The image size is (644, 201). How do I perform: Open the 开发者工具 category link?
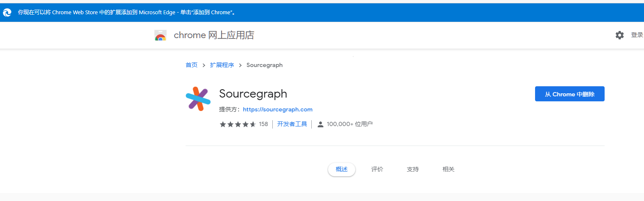point(292,124)
